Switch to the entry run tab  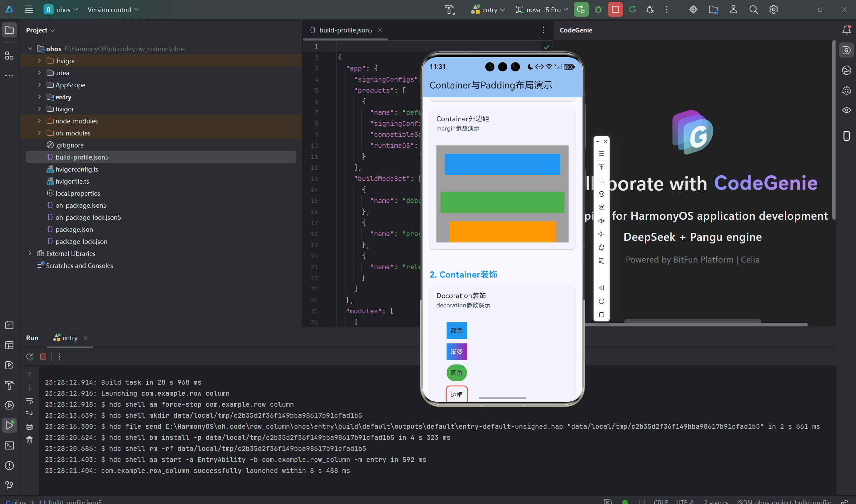coord(69,338)
